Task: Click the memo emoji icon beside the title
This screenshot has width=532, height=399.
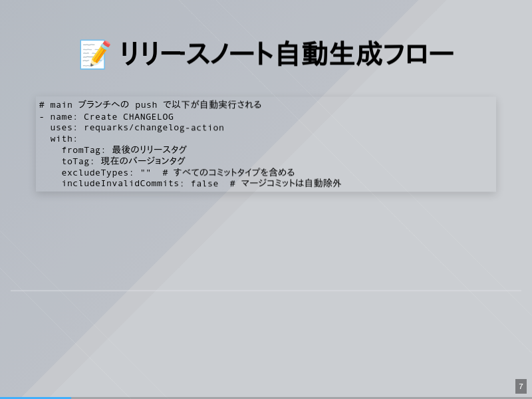Action: click(92, 55)
